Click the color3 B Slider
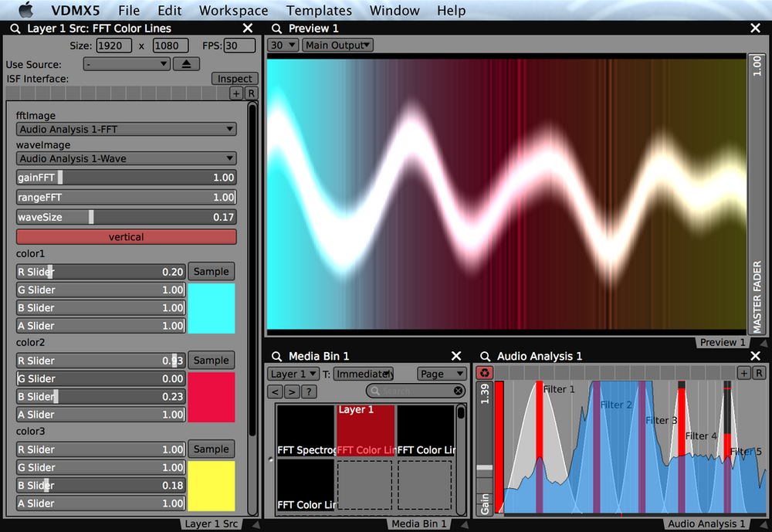 click(100, 485)
